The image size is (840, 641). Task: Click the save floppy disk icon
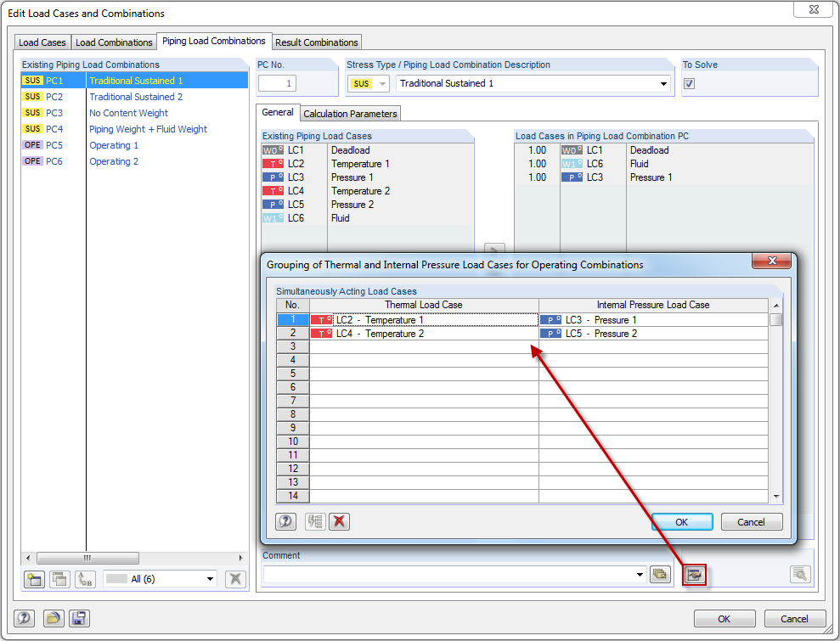coord(79,619)
